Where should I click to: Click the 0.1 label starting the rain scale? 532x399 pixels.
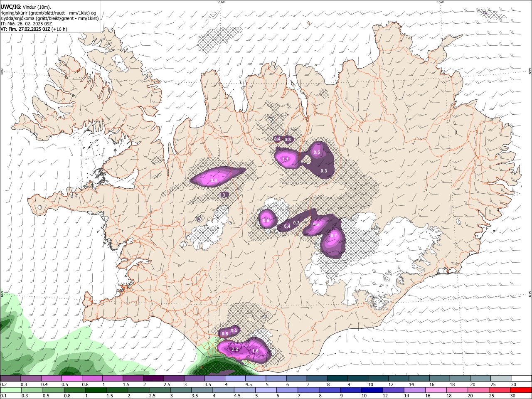click(3, 396)
